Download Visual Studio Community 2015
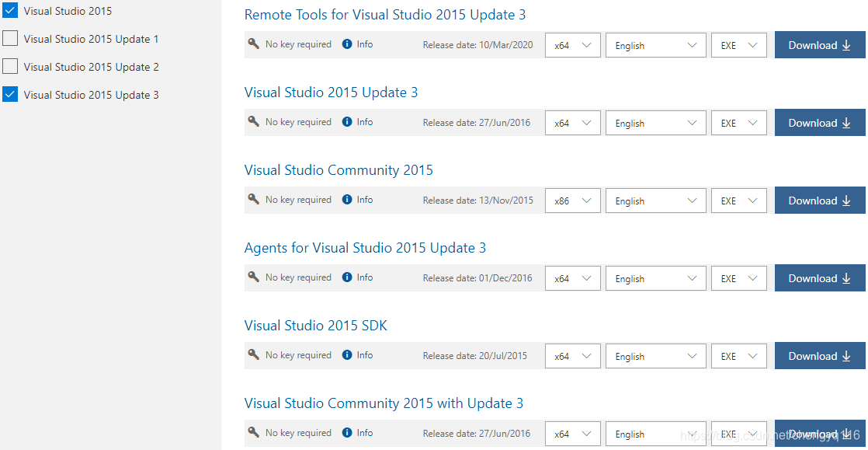The image size is (868, 450). pyautogui.click(x=820, y=200)
